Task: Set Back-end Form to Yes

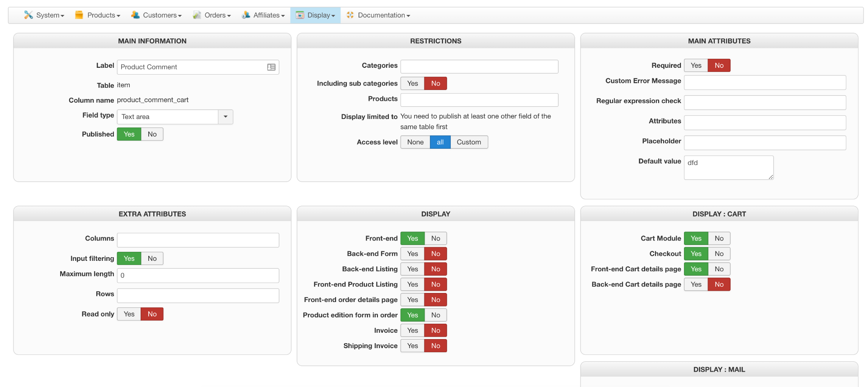Action: [413, 254]
